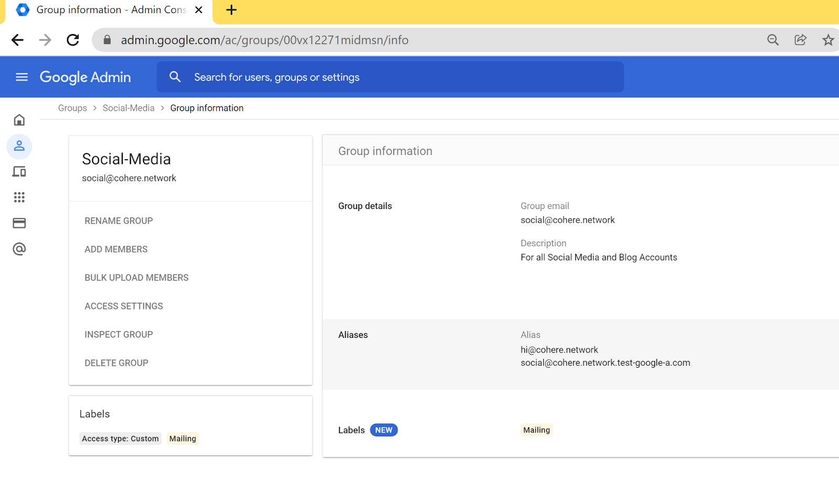Click the browser zoom magnifier icon
Screen dimensions: 839x504
point(773,40)
